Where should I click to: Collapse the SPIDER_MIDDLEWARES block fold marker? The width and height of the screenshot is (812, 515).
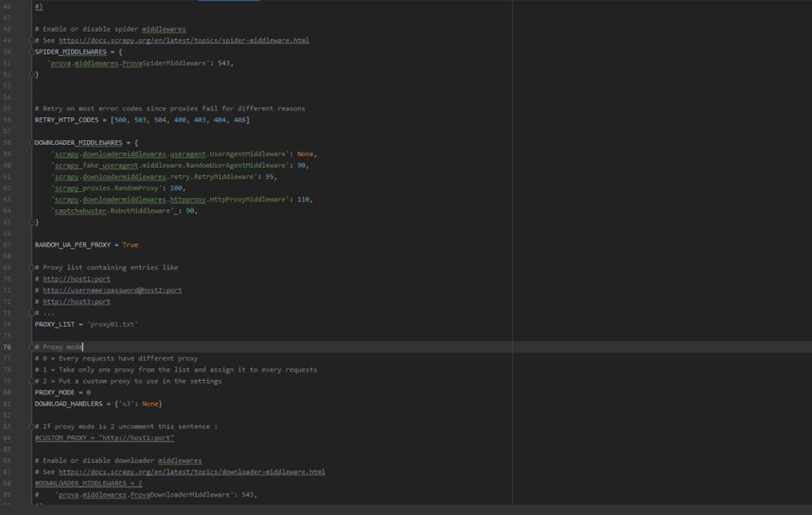(x=32, y=52)
